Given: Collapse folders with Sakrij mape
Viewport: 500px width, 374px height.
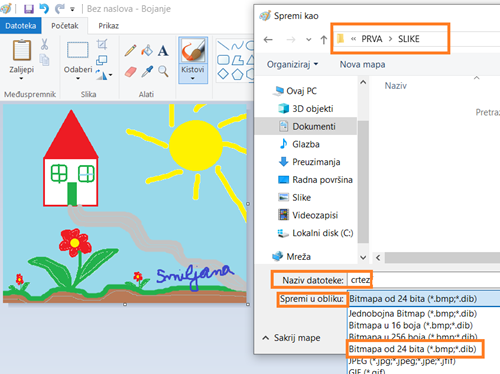Looking at the screenshot, I should (291, 338).
